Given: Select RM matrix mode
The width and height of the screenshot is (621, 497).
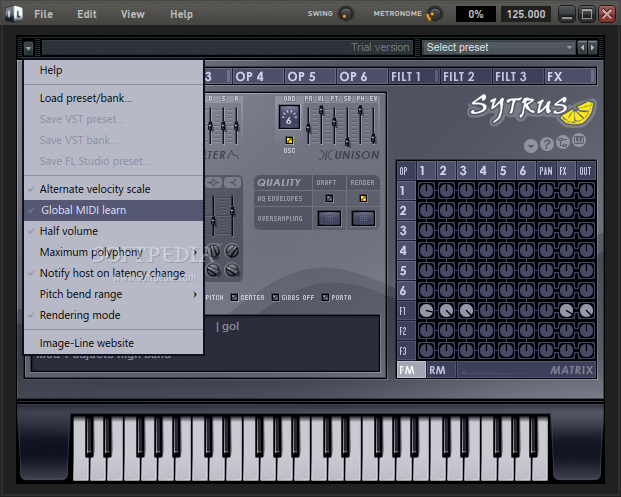Looking at the screenshot, I should coord(441,370).
